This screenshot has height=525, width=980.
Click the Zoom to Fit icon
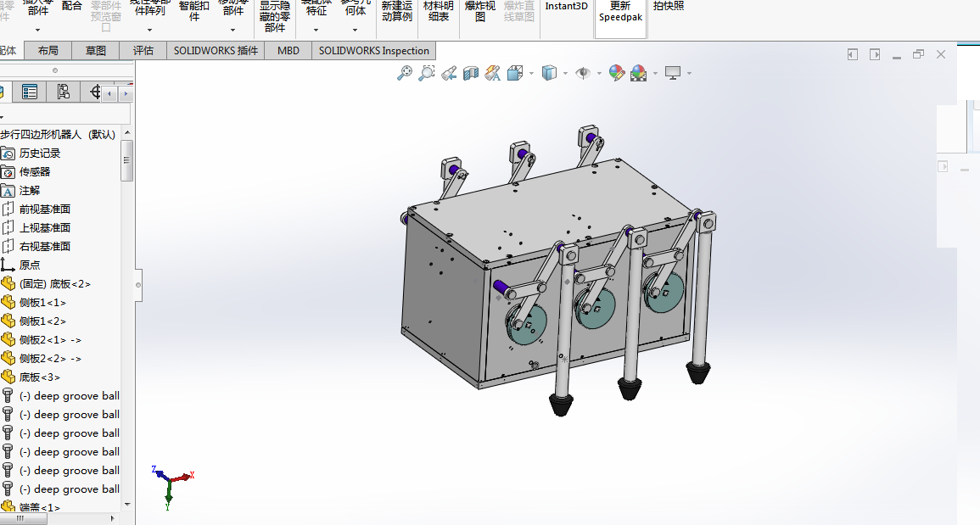(x=405, y=73)
